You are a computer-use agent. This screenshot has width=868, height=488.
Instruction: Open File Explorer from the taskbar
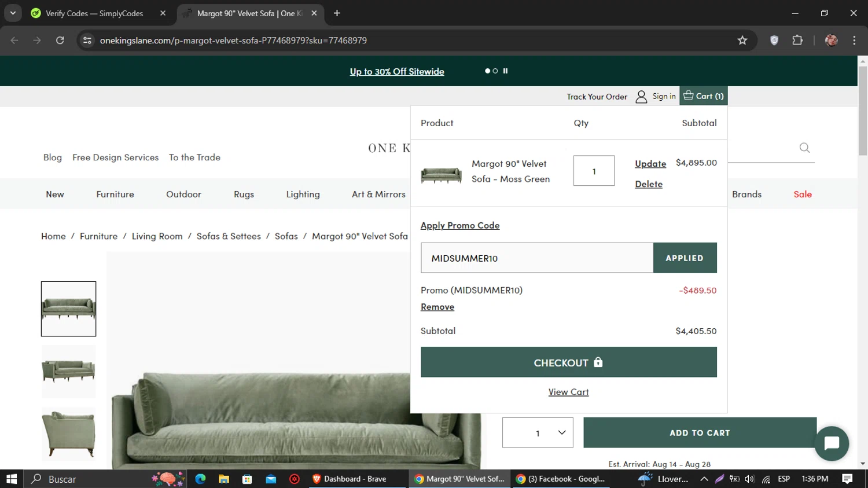[x=224, y=479]
